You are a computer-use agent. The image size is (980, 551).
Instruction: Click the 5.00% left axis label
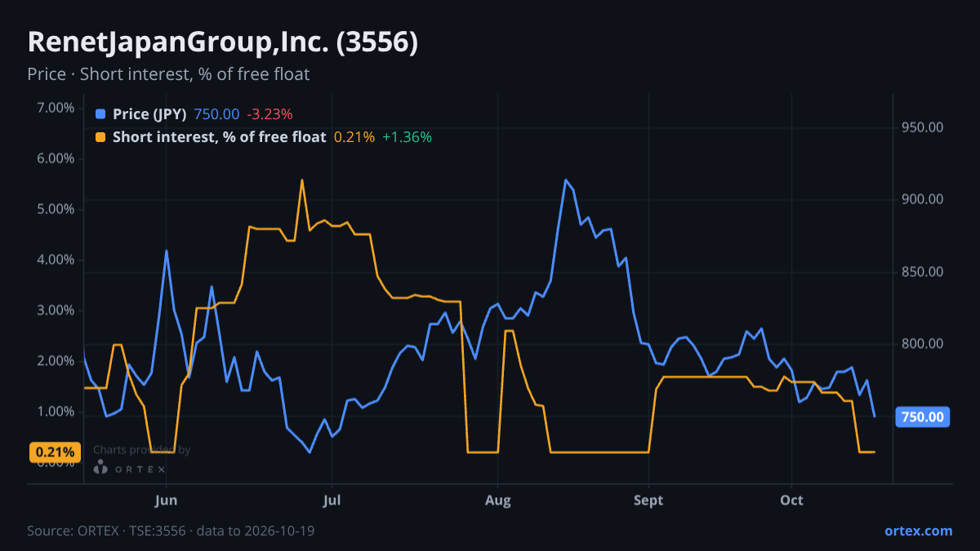pyautogui.click(x=56, y=209)
